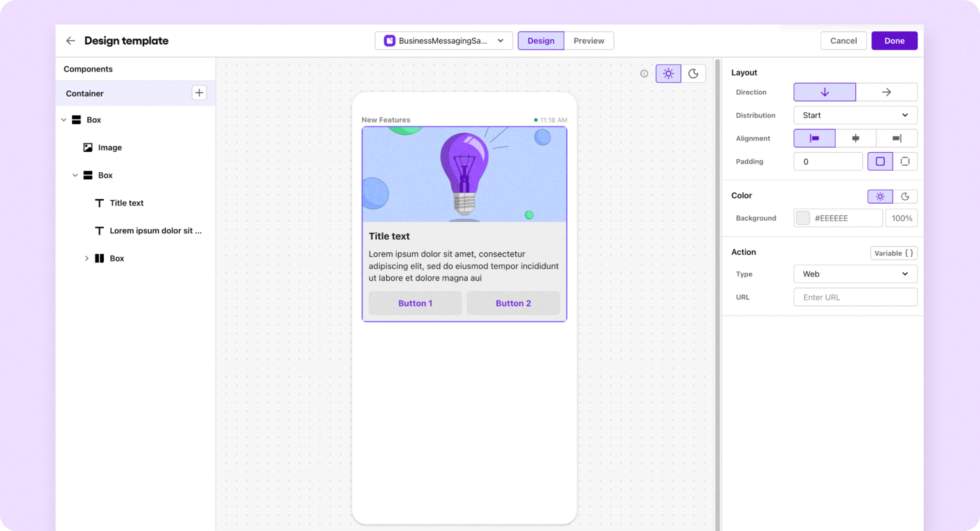
Task: Click the individual padding sides icon
Action: click(906, 161)
